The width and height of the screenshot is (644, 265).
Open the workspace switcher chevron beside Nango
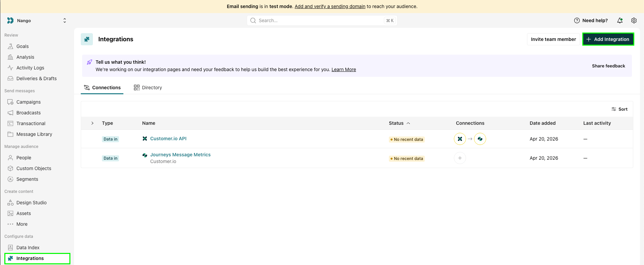[65, 20]
